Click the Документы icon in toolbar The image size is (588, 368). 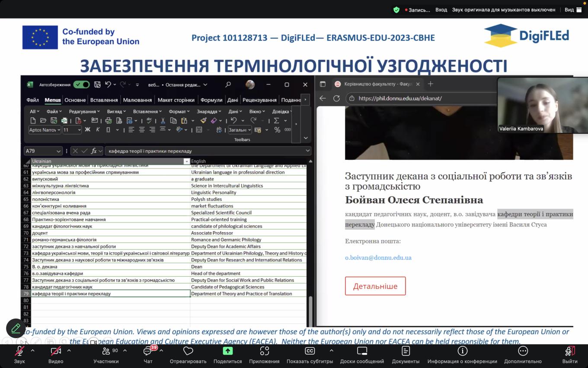[x=406, y=351]
